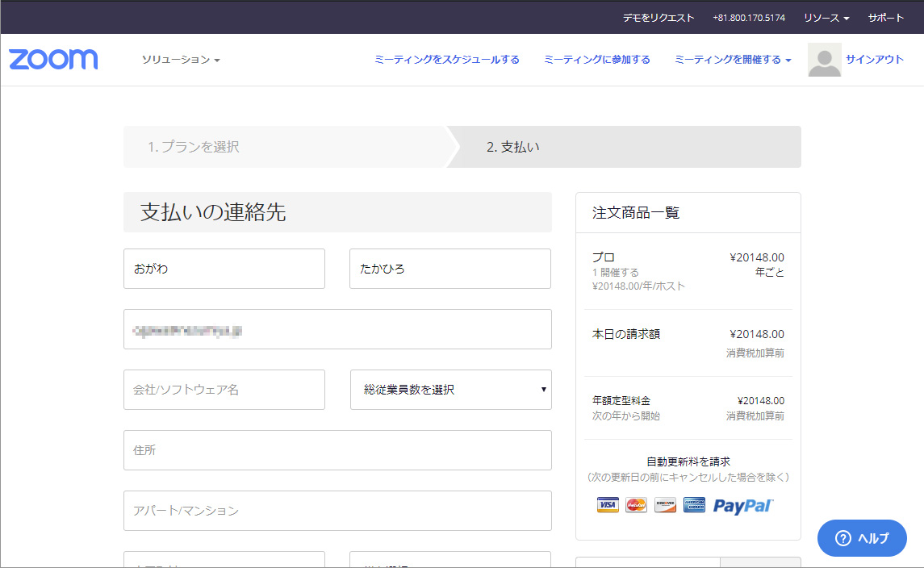The image size is (924, 568).
Task: Click the user profile avatar icon
Action: coord(824,60)
